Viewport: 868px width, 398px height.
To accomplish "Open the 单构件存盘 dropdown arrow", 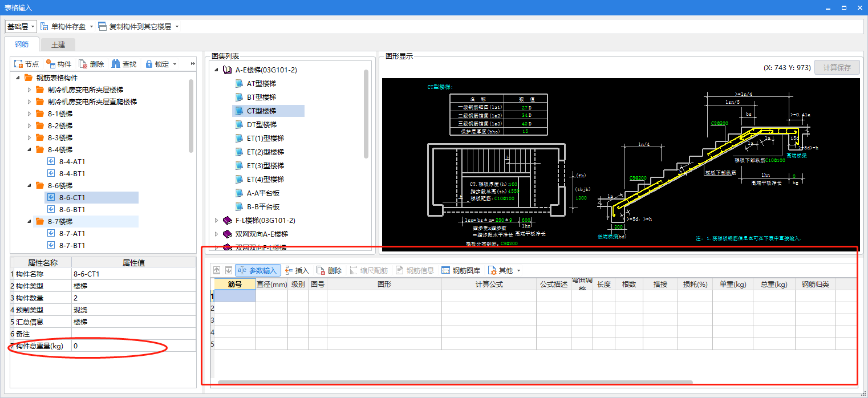I will [x=91, y=26].
